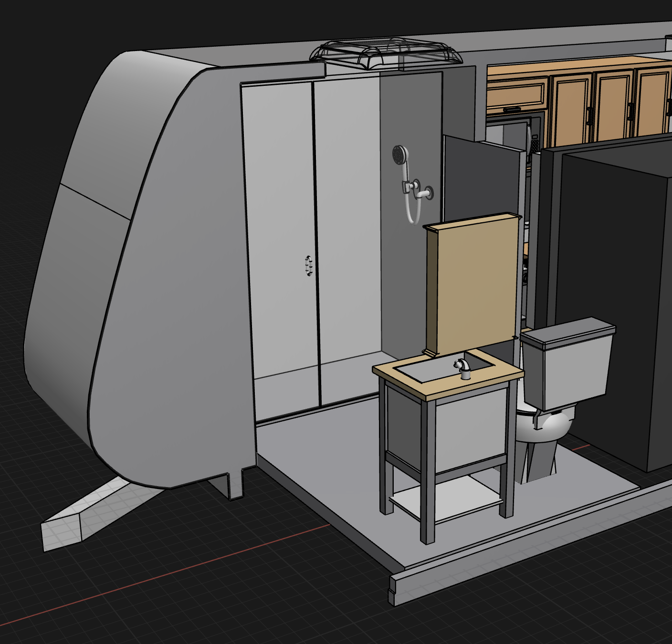Click the round shower valve knob

(428, 193)
